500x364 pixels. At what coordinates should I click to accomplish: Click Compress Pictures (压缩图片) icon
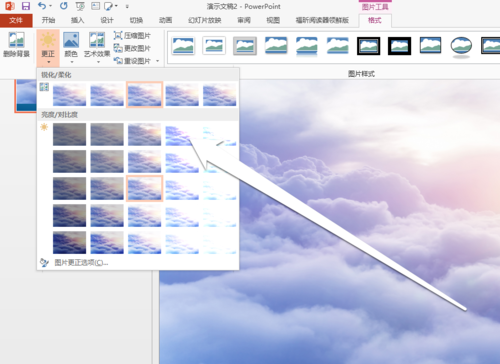[118, 35]
